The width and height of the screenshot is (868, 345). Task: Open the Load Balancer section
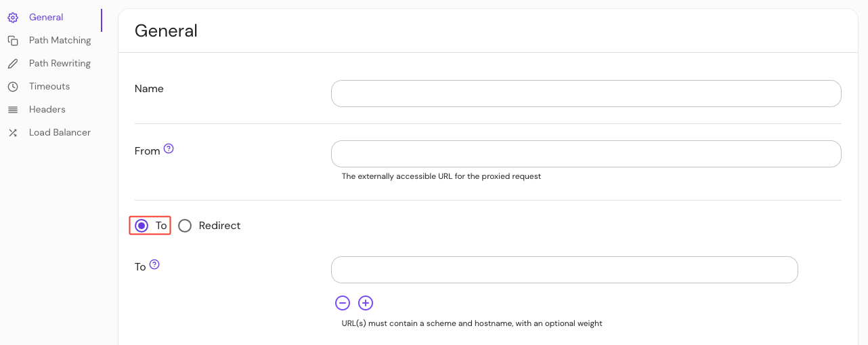click(60, 133)
